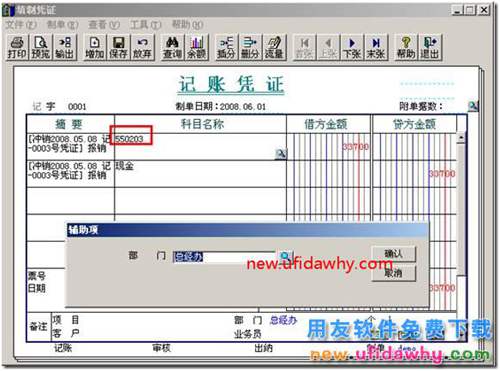This screenshot has height=371, width=500.
Task: Discard changes with 放弃 icon
Action: point(142,47)
